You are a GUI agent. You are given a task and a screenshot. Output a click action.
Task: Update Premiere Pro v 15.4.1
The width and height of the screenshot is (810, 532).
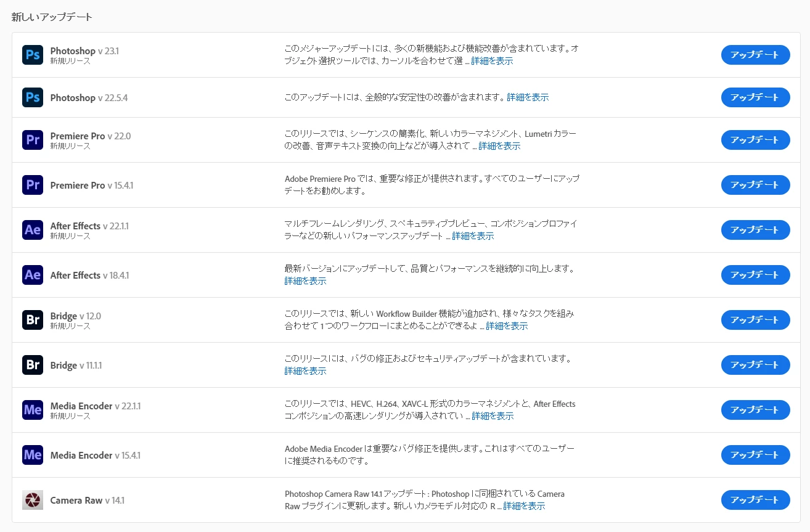[755, 185]
